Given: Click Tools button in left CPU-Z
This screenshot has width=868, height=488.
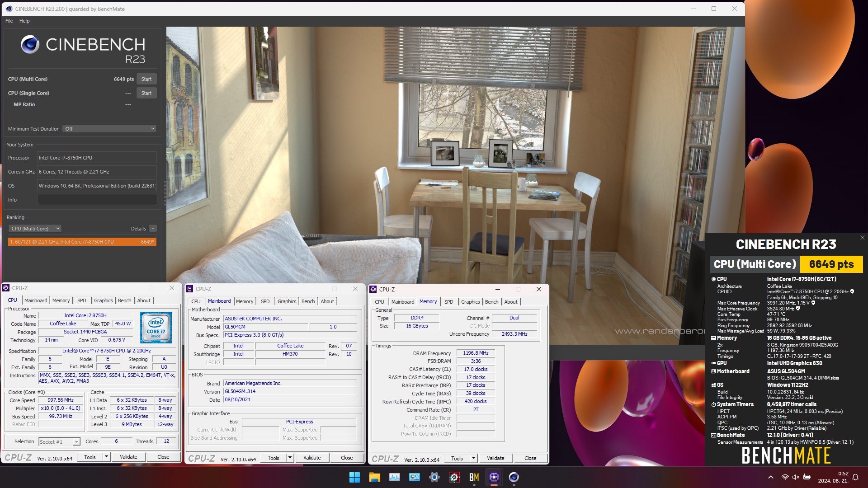Looking at the screenshot, I should tap(90, 457).
